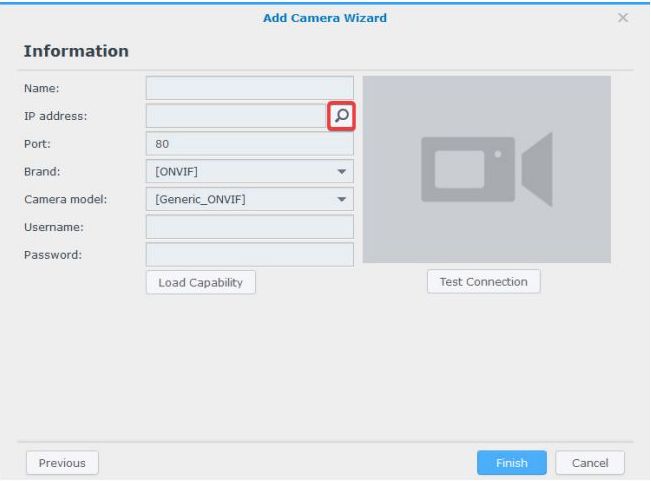The image size is (651, 481).
Task: Focus the Name input field
Action: tap(249, 88)
